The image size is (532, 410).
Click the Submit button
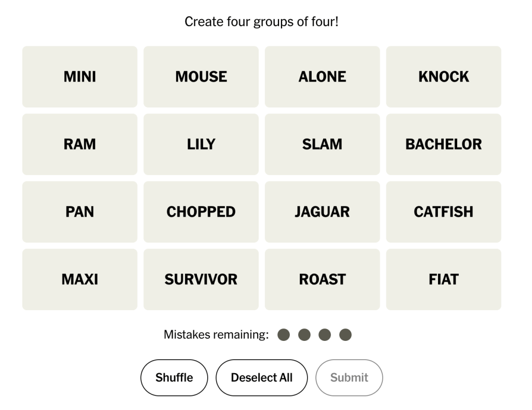click(349, 378)
